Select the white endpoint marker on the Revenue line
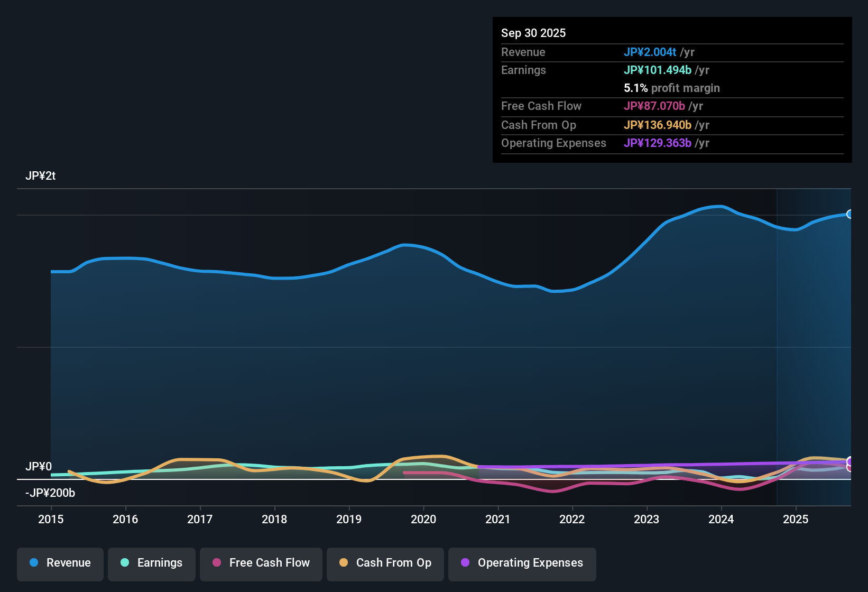Screen dimensions: 868x592 point(850,214)
